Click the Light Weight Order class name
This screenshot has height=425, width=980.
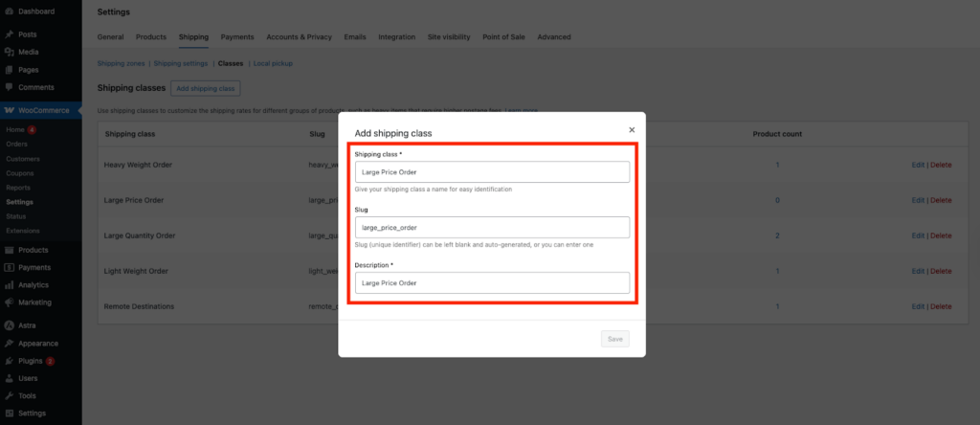tap(136, 271)
